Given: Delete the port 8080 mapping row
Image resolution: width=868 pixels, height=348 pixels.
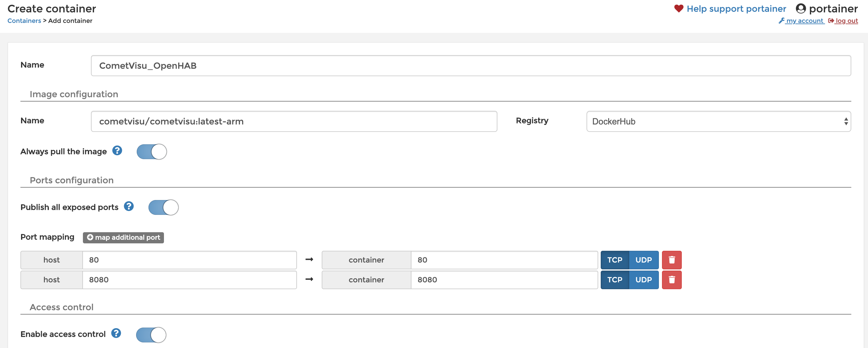Looking at the screenshot, I should (672, 280).
